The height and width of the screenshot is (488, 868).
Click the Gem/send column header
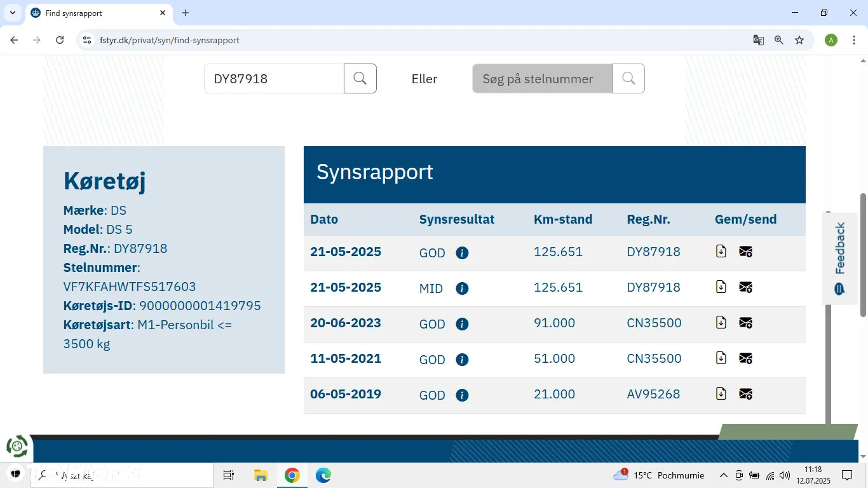click(x=746, y=219)
